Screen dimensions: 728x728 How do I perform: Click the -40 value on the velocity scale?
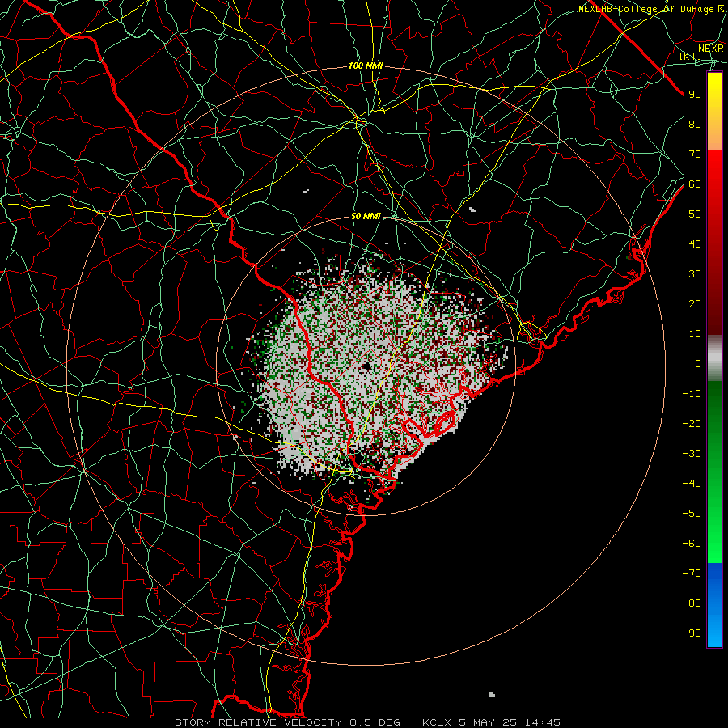pyautogui.click(x=692, y=484)
